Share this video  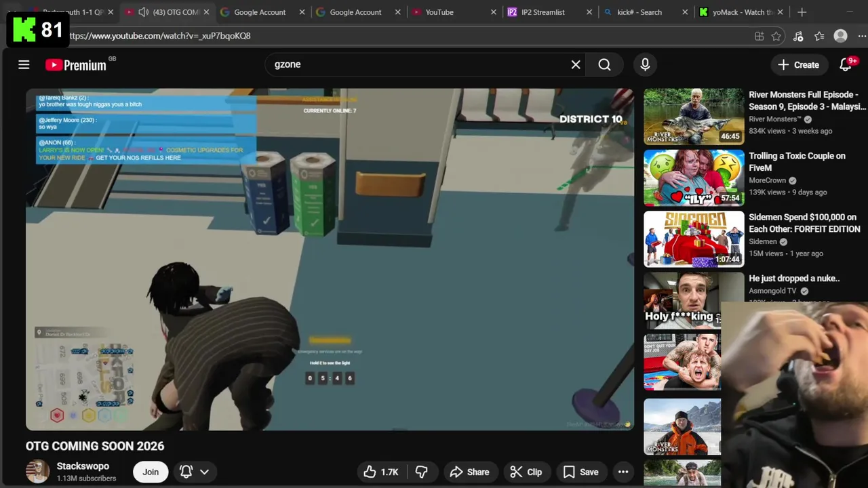pyautogui.click(x=469, y=472)
